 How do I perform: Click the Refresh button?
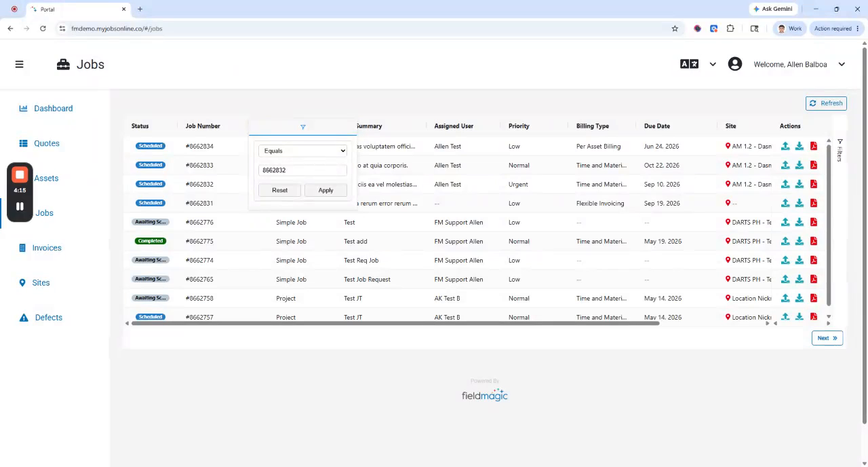pos(826,103)
